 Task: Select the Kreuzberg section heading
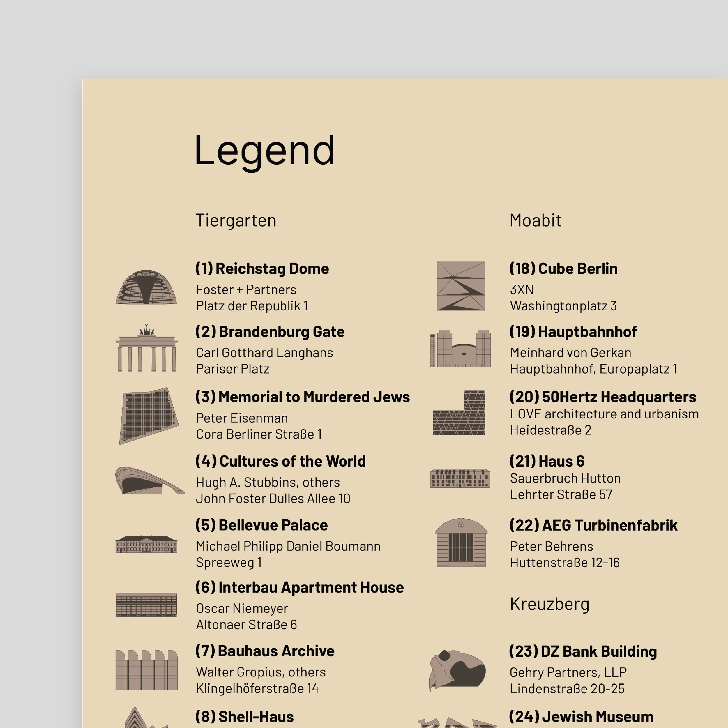pyautogui.click(x=549, y=605)
